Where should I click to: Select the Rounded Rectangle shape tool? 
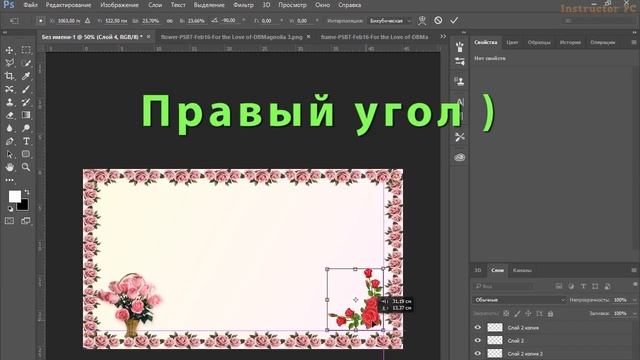26,154
